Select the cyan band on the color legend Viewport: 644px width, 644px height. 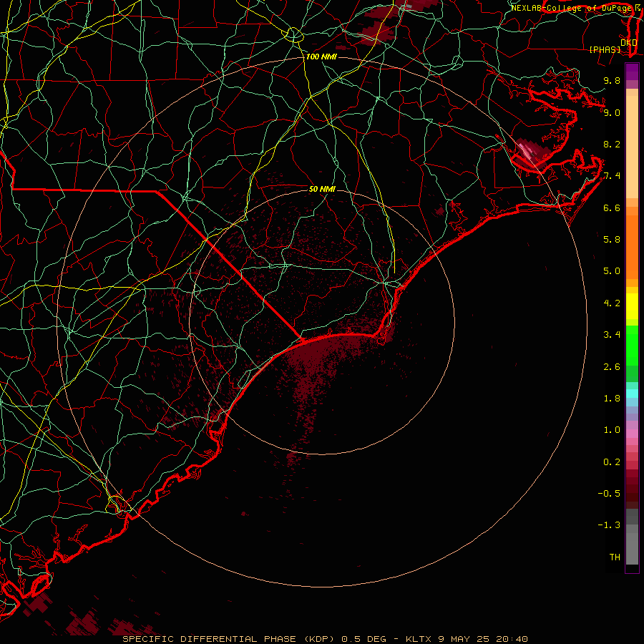pos(632,394)
